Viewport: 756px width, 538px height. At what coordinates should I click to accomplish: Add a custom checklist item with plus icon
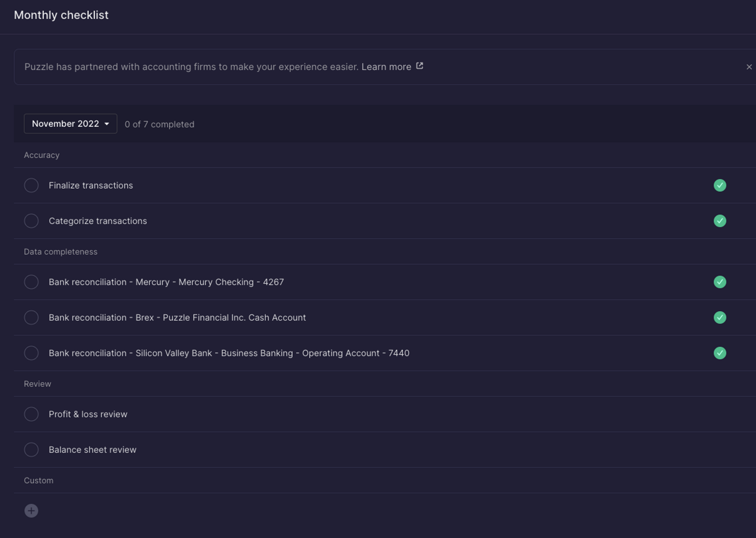(31, 511)
